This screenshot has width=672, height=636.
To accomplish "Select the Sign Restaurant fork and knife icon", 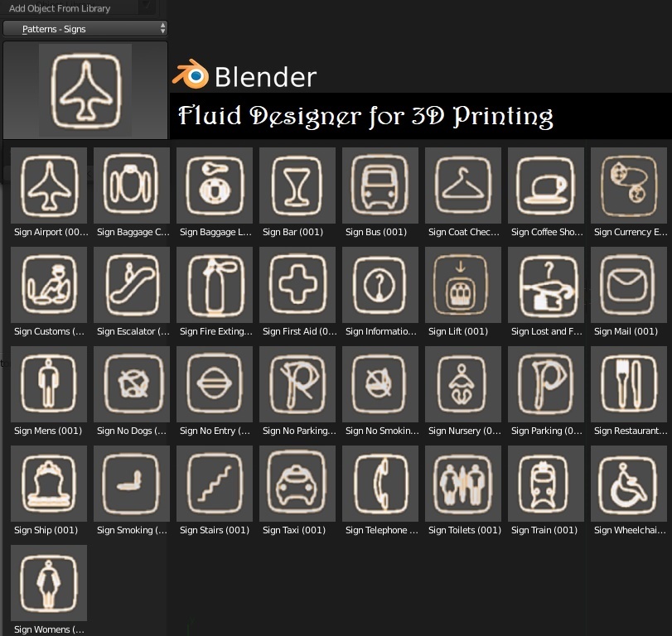I will click(x=629, y=384).
